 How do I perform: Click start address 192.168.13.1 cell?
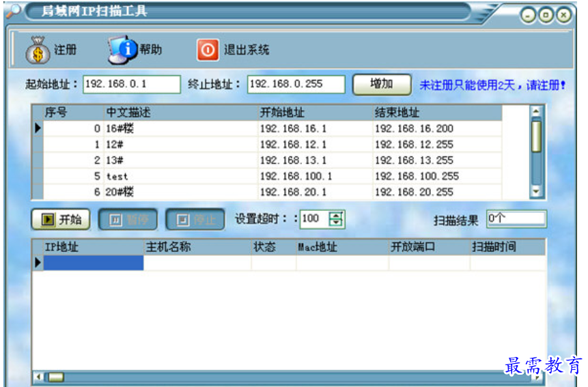tap(316, 160)
